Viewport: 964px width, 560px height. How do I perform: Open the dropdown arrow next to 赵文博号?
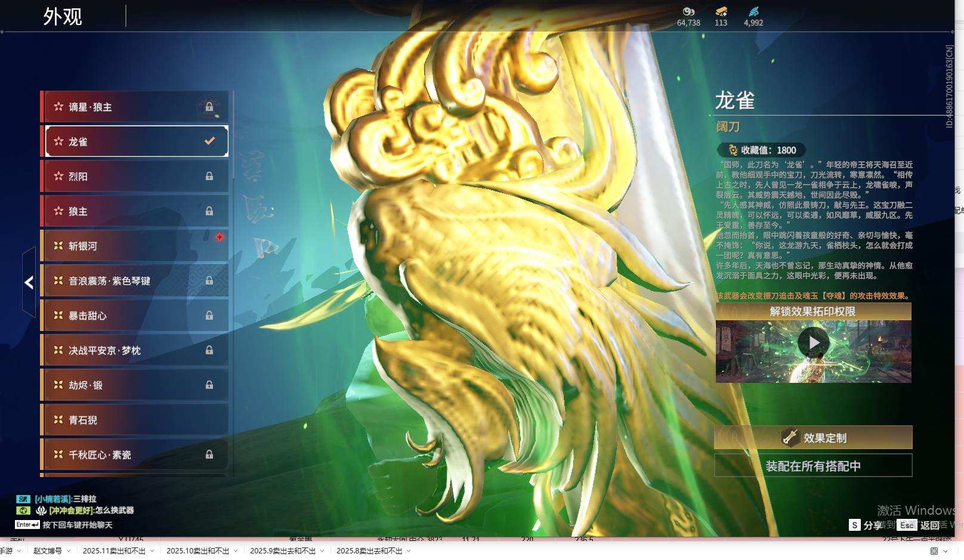pos(69,551)
